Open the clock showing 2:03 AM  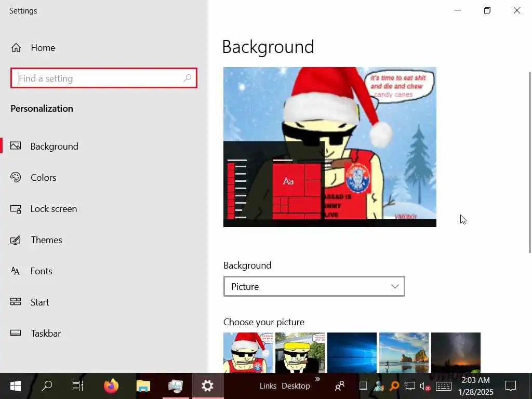(476, 386)
